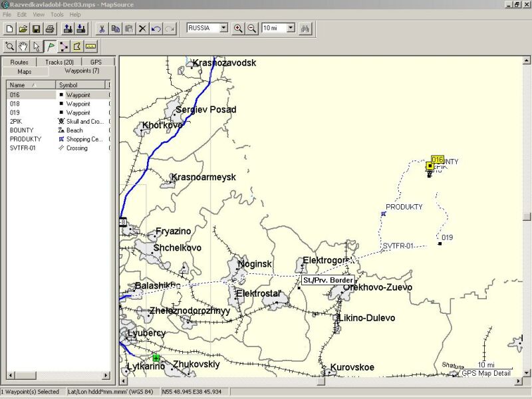
Task: Click the PRODUKTY shopping center map symbol
Action: (x=384, y=213)
